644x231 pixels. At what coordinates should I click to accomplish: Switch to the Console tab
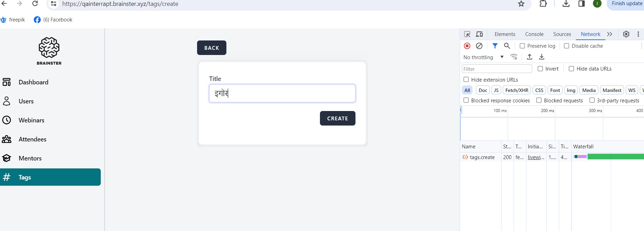[x=534, y=34]
